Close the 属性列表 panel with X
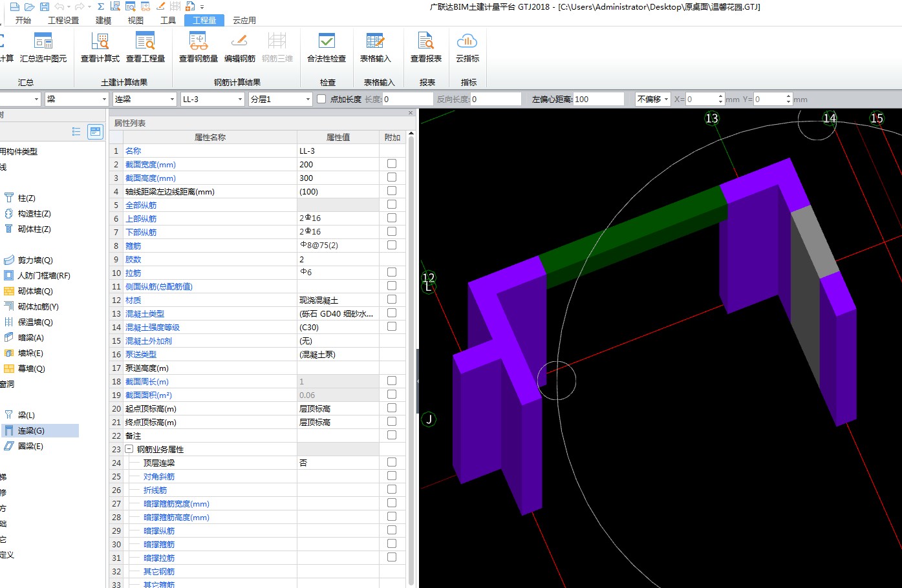The height and width of the screenshot is (588, 902). pyautogui.click(x=411, y=113)
